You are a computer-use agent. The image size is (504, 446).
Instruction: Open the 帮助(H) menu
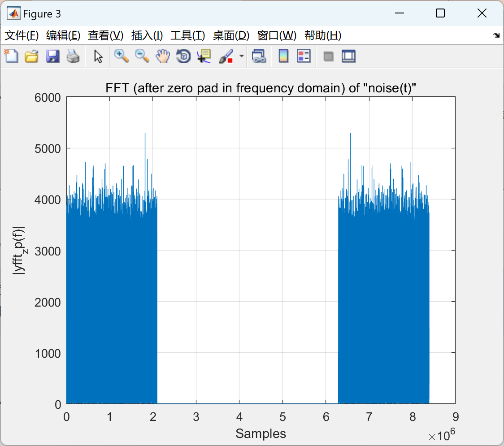tap(323, 35)
